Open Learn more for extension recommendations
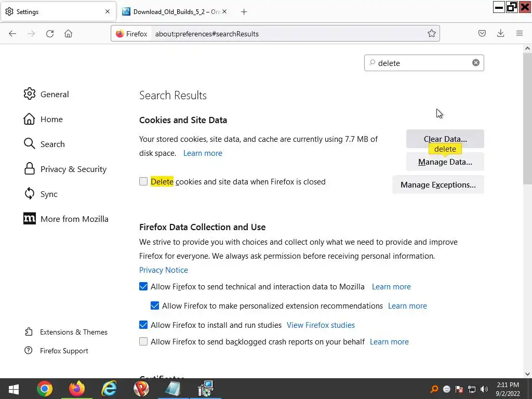The image size is (532, 399). (x=407, y=305)
